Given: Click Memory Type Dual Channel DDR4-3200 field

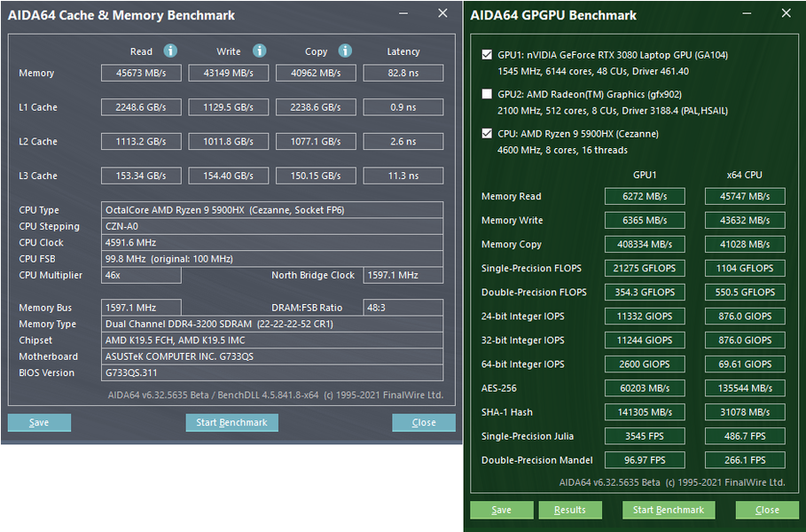Looking at the screenshot, I should 272,324.
